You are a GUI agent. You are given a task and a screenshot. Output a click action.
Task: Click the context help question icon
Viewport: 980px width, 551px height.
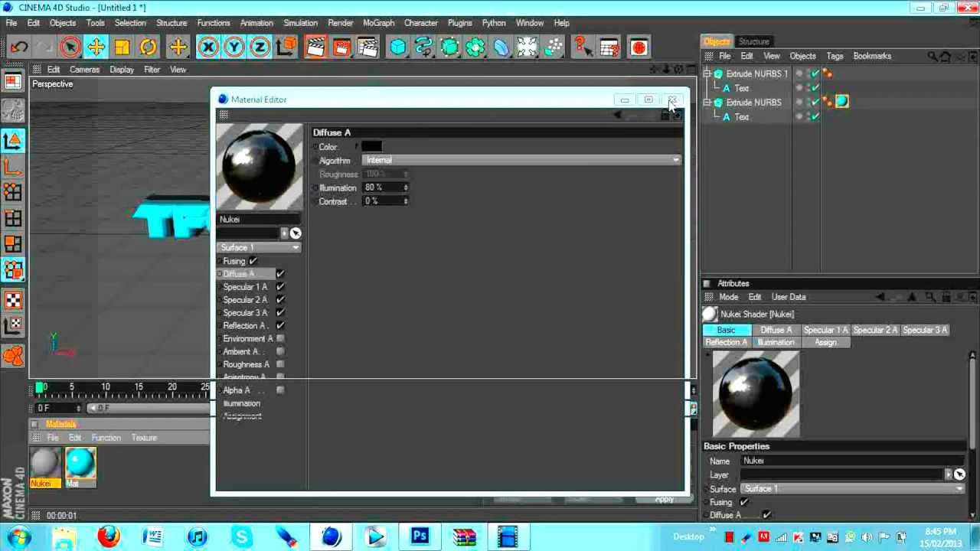coord(583,47)
